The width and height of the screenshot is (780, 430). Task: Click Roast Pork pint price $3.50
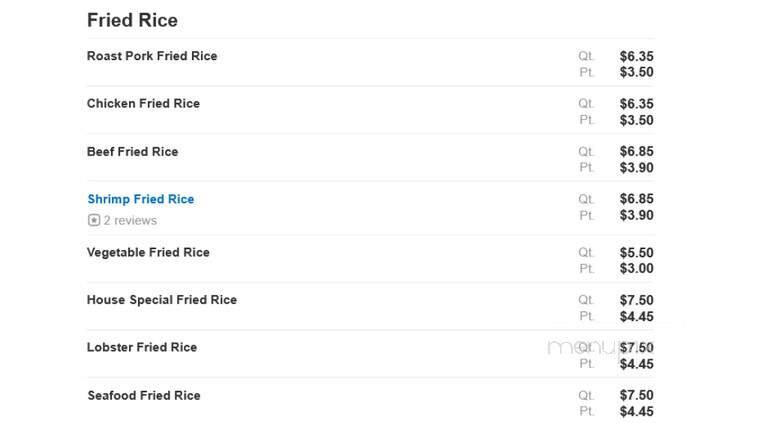point(636,72)
